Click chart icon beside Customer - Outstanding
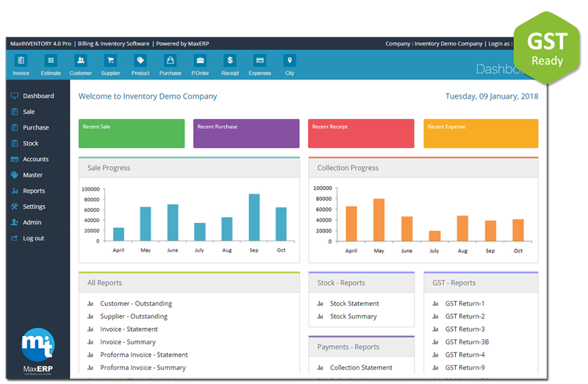588x384 pixels. point(90,303)
